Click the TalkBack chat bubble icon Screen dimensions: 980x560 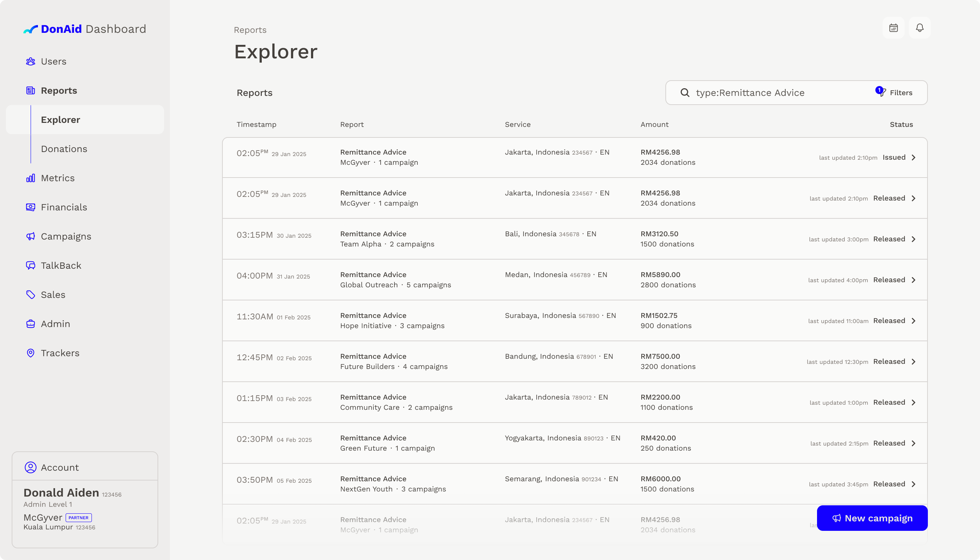[x=30, y=265]
